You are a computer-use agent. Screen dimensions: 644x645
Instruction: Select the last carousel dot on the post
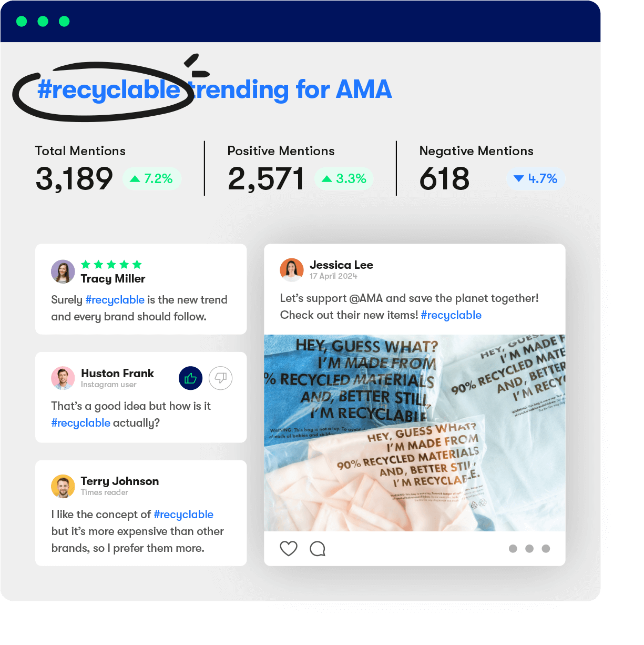coord(546,549)
